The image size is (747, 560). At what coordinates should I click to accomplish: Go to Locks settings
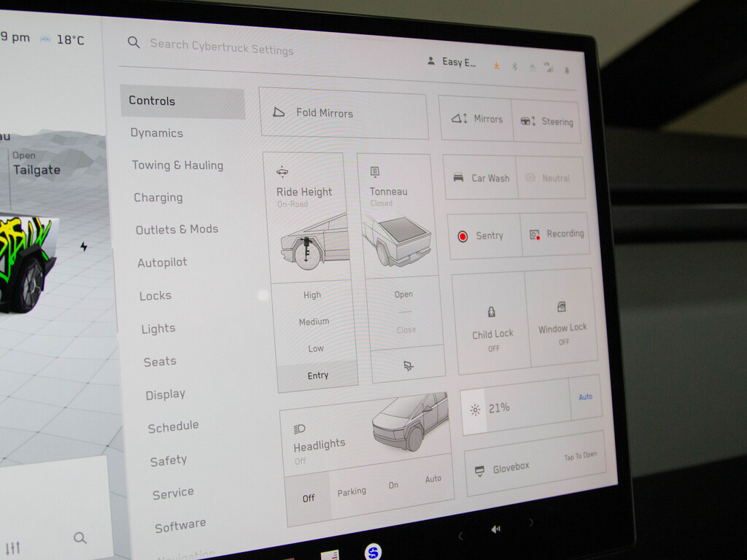pyautogui.click(x=155, y=296)
